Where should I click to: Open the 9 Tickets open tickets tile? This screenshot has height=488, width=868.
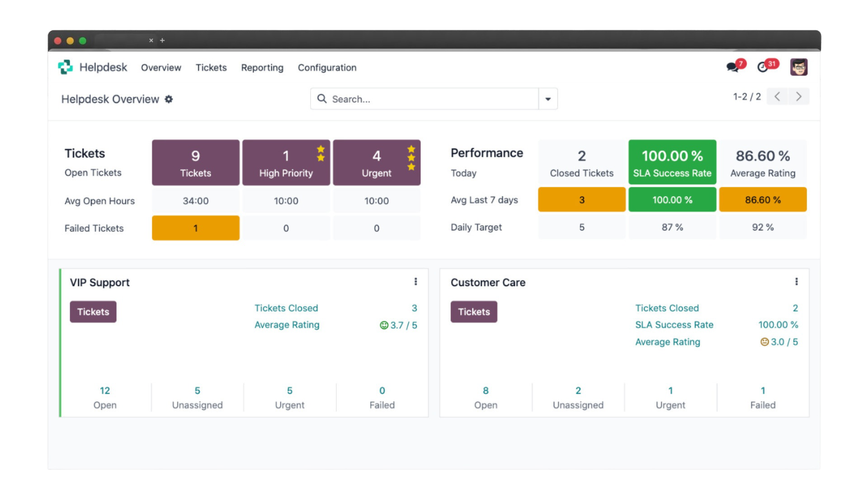tap(196, 163)
